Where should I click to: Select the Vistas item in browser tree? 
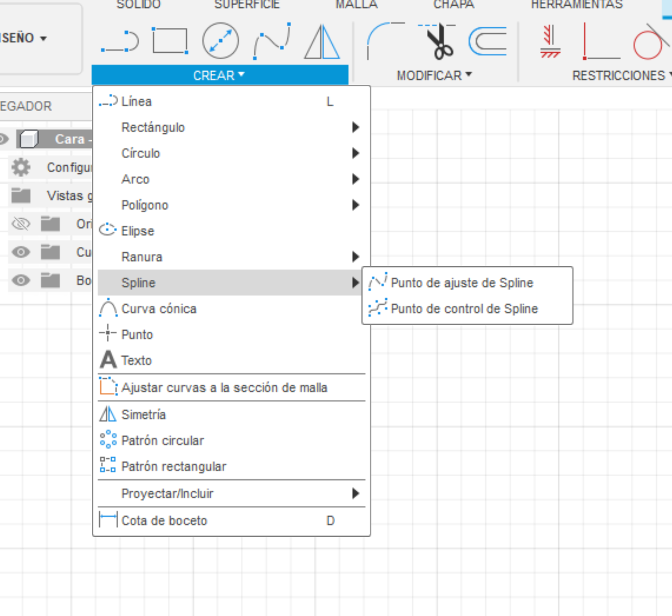(69, 195)
